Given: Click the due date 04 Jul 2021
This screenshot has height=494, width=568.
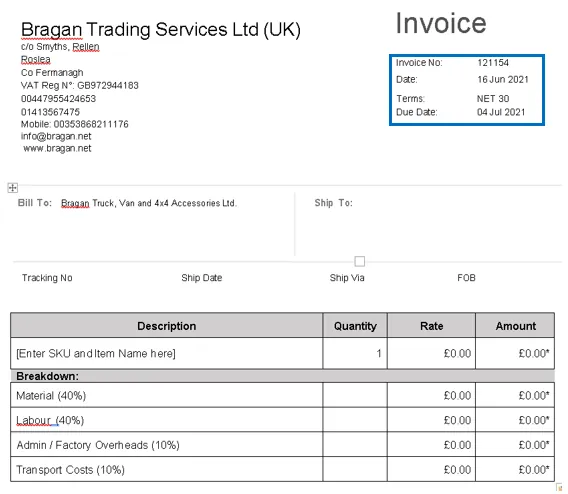Looking at the screenshot, I should point(501,112).
